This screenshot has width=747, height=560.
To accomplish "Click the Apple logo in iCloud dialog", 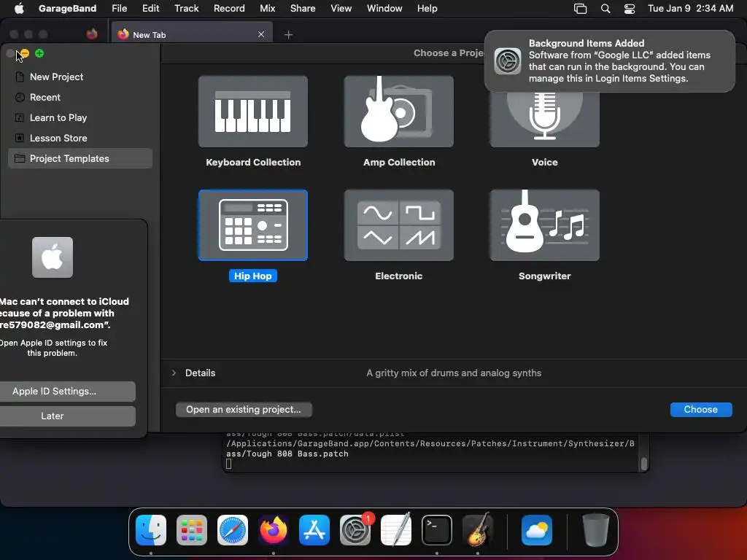I will (53, 257).
